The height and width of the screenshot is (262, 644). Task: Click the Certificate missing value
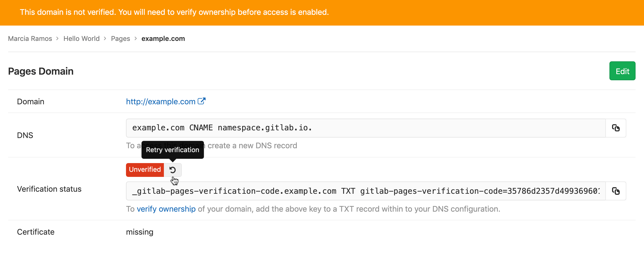click(x=140, y=232)
